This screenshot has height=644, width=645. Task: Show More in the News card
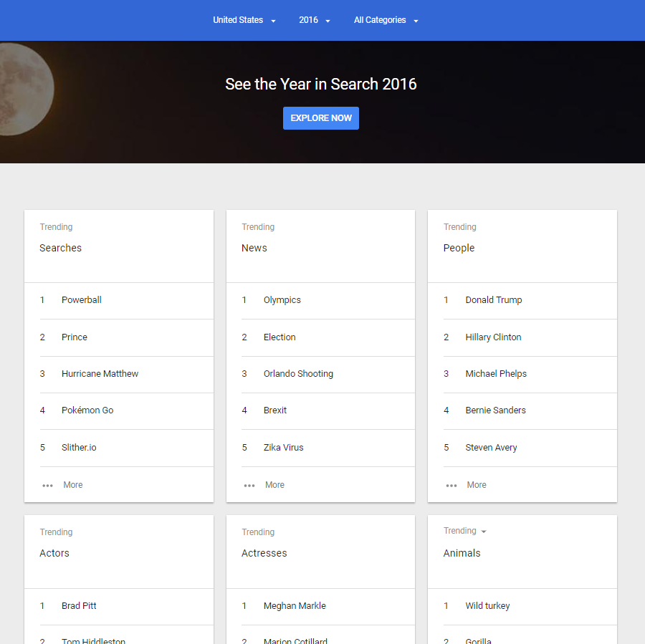274,485
